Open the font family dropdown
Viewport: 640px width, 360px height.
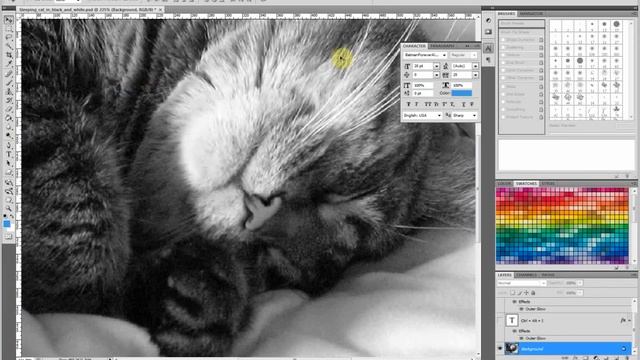tap(424, 55)
